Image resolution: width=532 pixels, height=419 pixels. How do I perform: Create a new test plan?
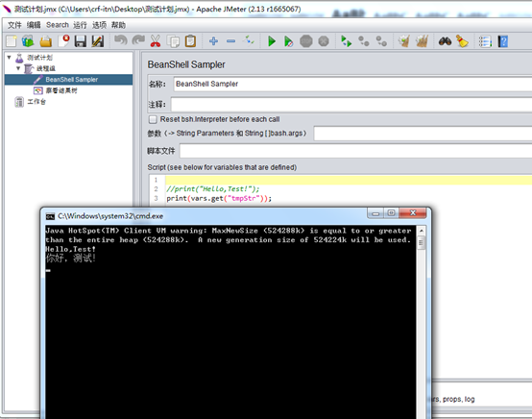click(12, 41)
